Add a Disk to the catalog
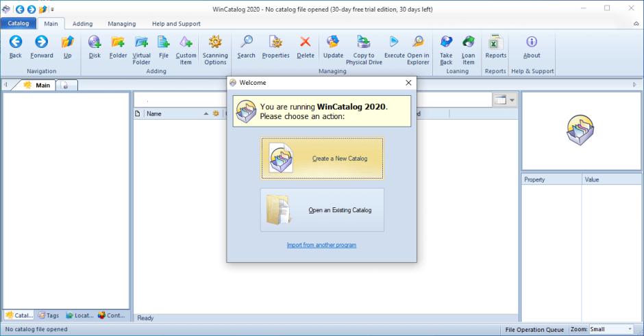Image resolution: width=644 pixels, height=336 pixels. pyautogui.click(x=95, y=47)
